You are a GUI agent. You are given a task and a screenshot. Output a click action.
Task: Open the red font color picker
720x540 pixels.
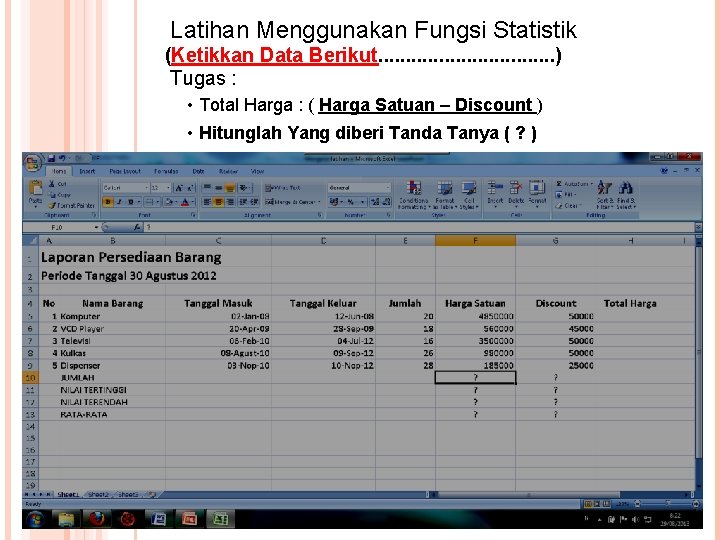coord(185,202)
